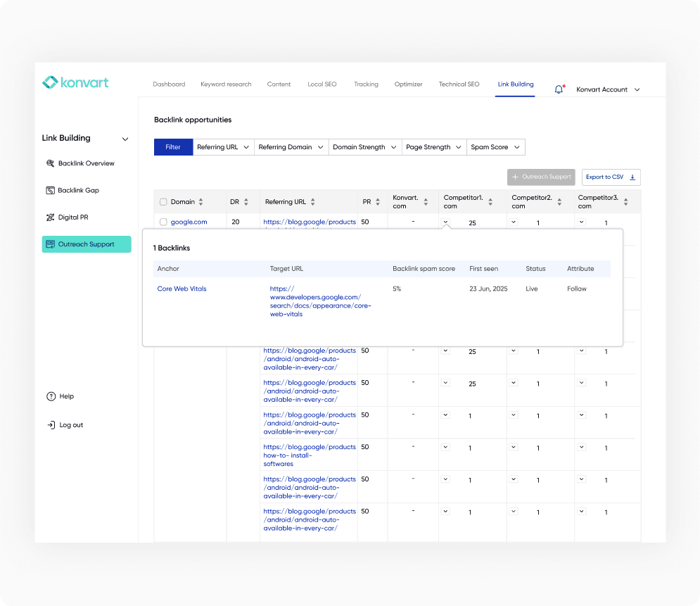
Task: Expand Competitor3 backlinks in google.com row
Action: 581,222
